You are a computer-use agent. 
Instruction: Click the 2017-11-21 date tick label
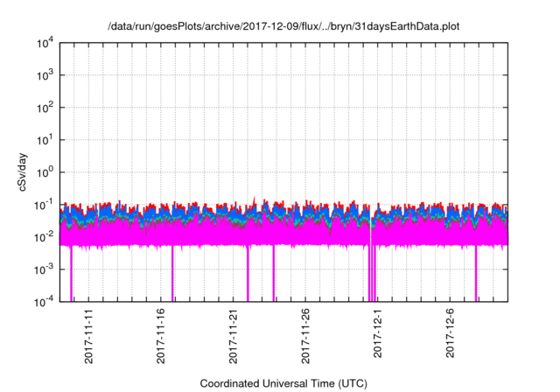pos(233,336)
